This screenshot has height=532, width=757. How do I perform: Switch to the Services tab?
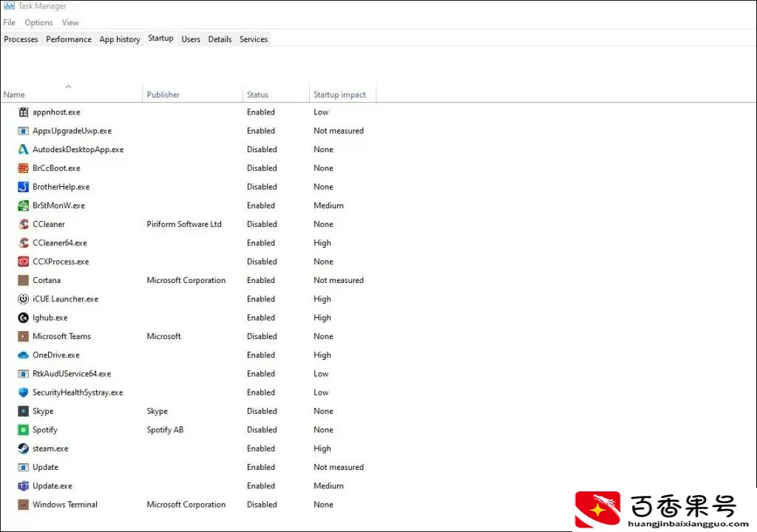tap(254, 39)
